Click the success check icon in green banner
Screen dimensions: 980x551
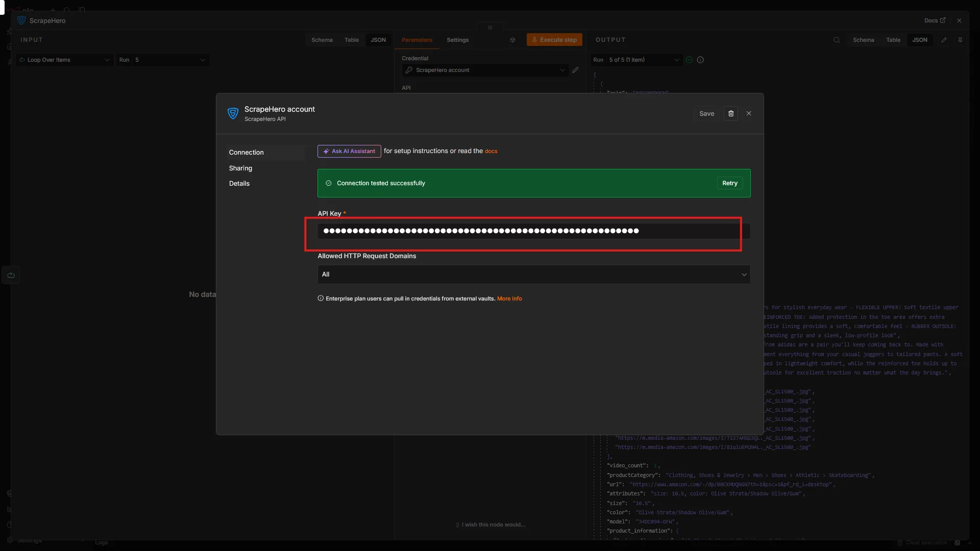[x=329, y=183]
